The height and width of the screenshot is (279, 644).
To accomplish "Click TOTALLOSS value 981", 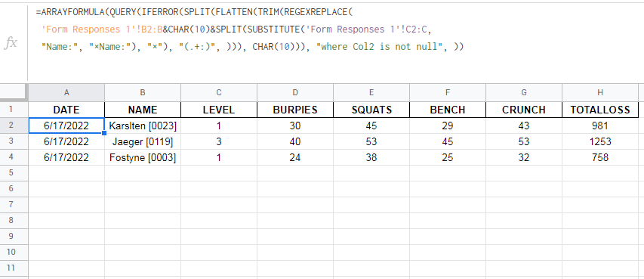I will coord(600,126).
